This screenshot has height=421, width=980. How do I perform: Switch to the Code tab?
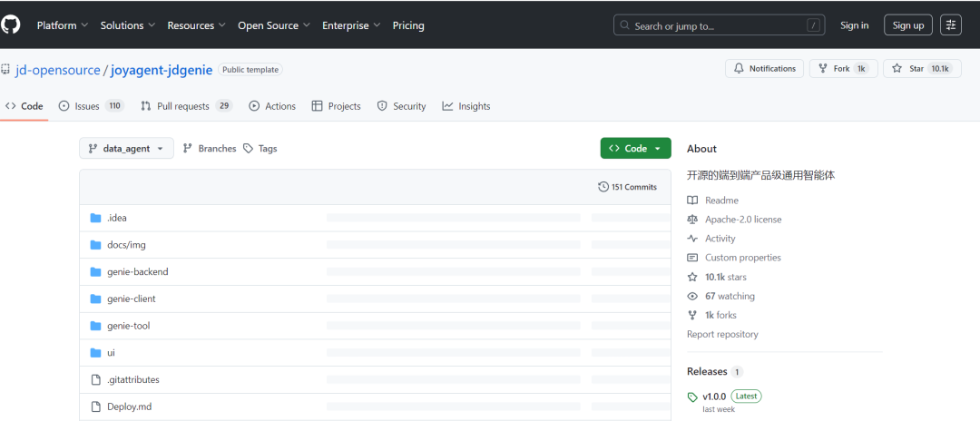coord(24,106)
